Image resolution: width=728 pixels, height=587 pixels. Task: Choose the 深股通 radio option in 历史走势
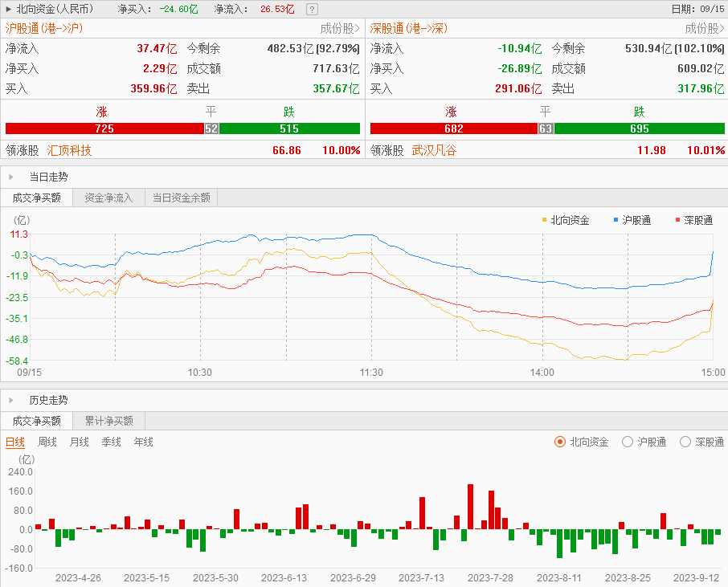(685, 442)
